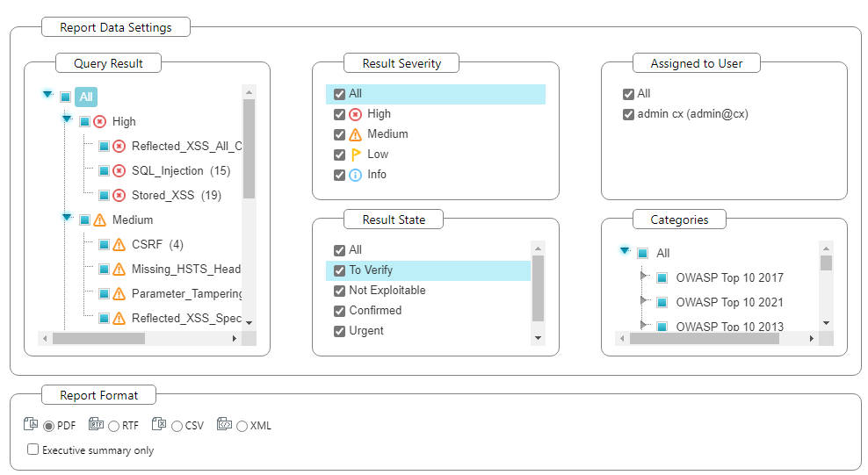The width and height of the screenshot is (868, 475).
Task: Click the RTF format file icon
Action: point(96,424)
